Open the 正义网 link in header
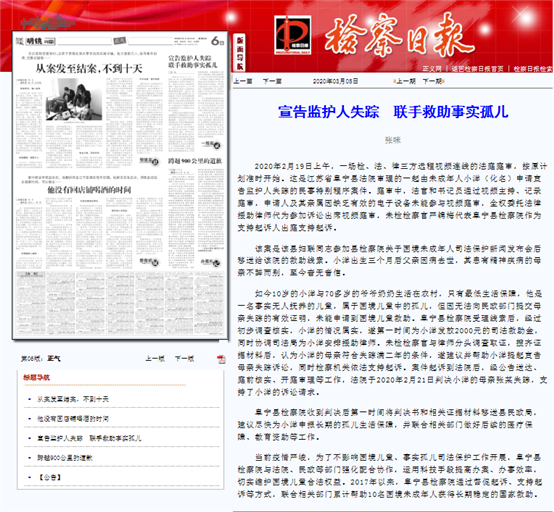The height and width of the screenshot is (512, 554). point(432,69)
